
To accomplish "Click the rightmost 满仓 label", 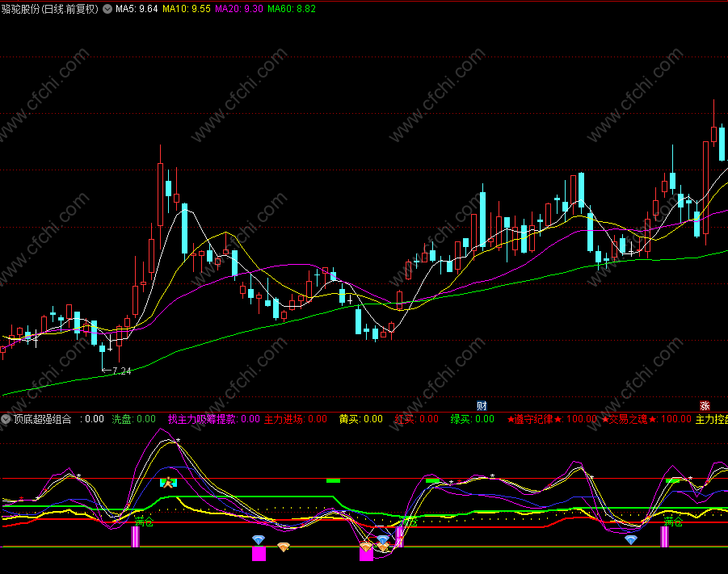I will (673, 522).
